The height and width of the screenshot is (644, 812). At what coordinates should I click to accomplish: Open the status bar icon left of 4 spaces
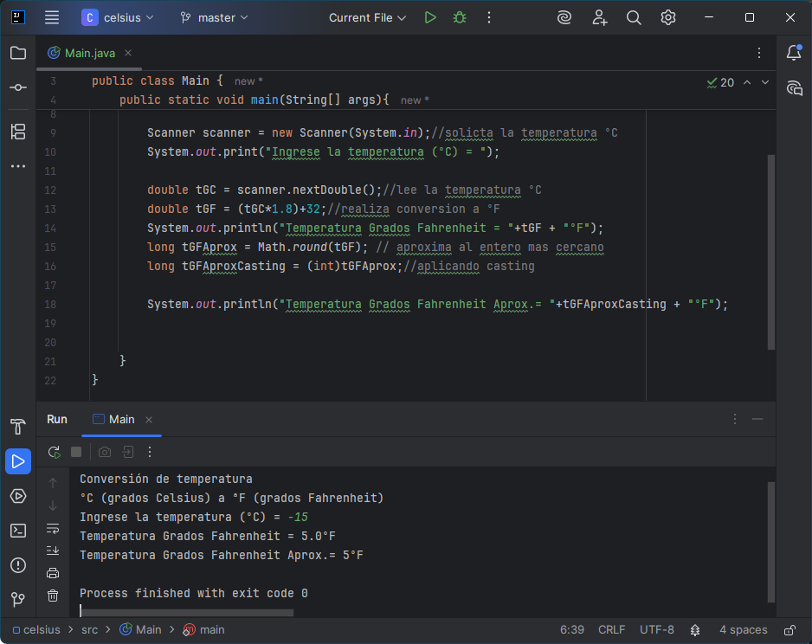[695, 630]
